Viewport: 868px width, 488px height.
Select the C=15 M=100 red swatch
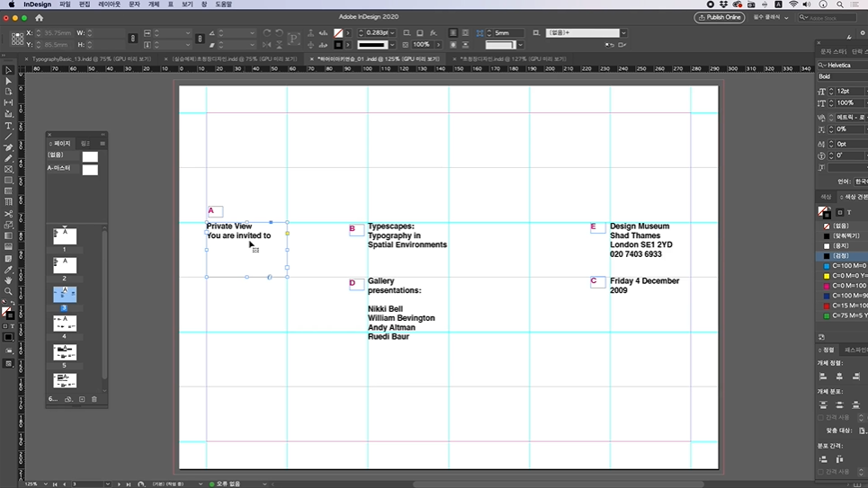pos(843,306)
